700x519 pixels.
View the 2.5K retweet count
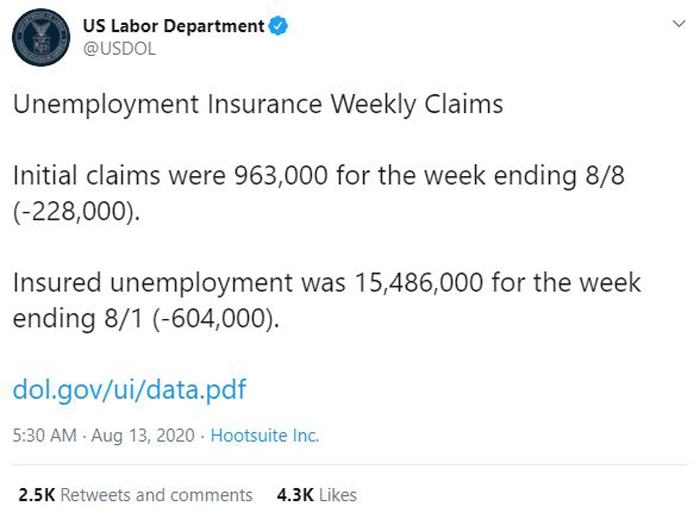coord(37,495)
